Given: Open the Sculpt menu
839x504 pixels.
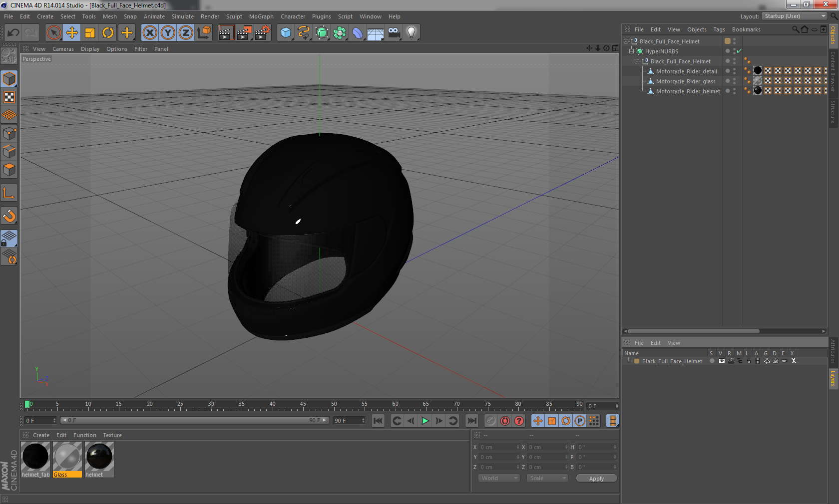Looking at the screenshot, I should [x=234, y=16].
